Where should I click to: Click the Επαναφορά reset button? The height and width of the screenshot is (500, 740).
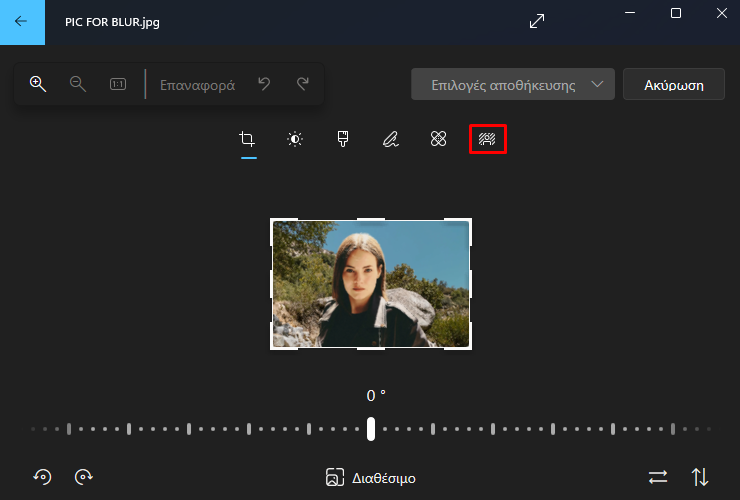(x=197, y=85)
